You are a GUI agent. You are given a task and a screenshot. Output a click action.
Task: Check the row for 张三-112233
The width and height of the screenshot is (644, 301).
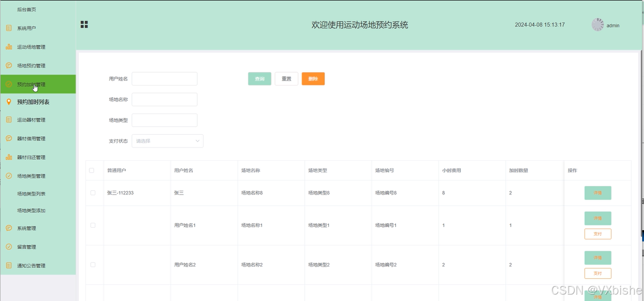pos(93,193)
